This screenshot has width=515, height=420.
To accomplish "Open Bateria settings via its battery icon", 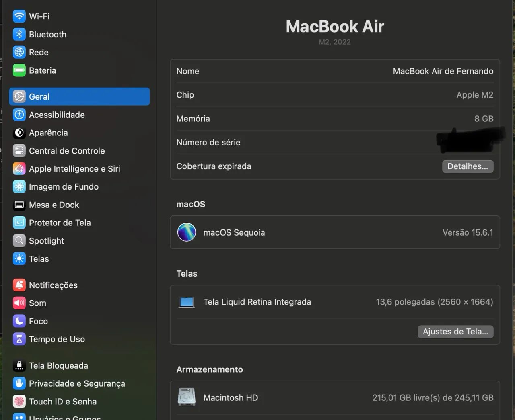I will tap(19, 70).
